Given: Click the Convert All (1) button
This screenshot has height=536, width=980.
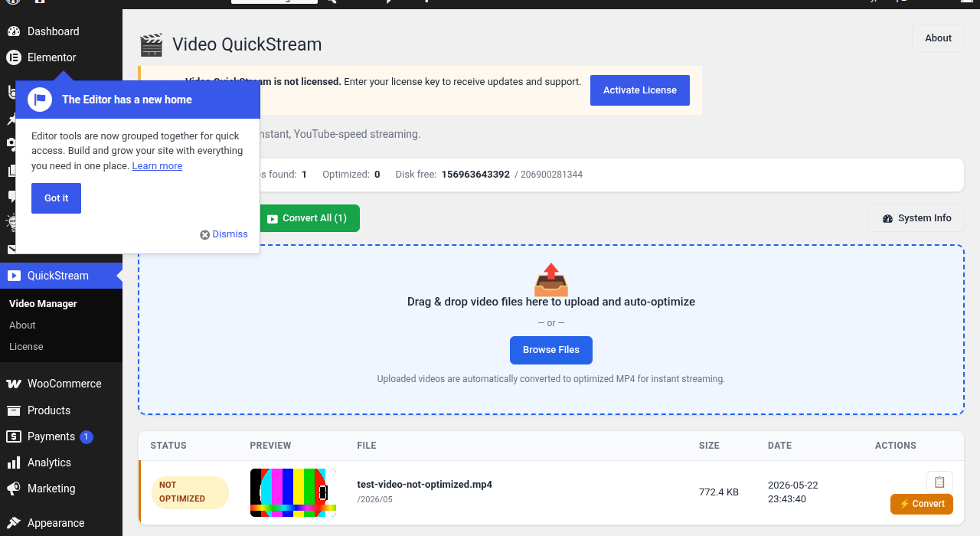Looking at the screenshot, I should click(306, 218).
